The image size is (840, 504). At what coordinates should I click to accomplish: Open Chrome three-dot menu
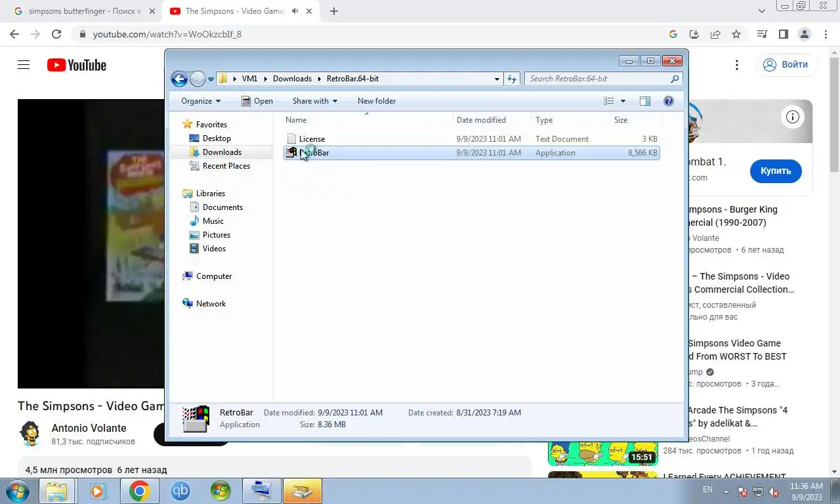click(825, 34)
